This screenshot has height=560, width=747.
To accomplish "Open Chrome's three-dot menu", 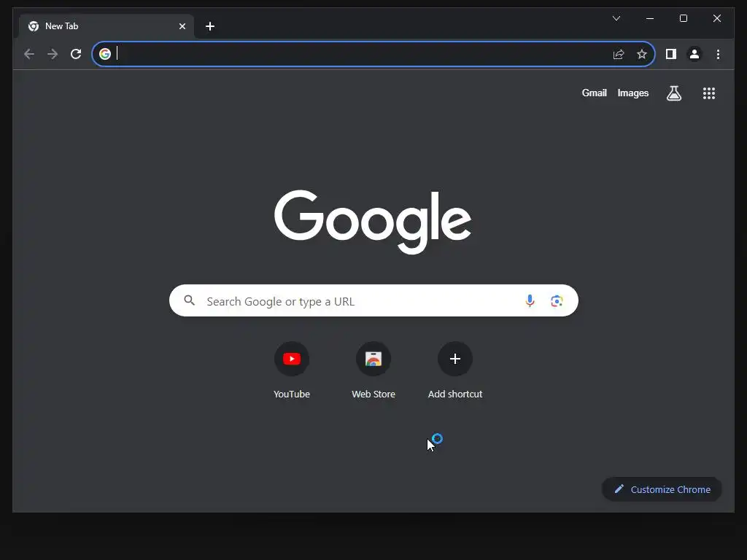I will [718, 54].
